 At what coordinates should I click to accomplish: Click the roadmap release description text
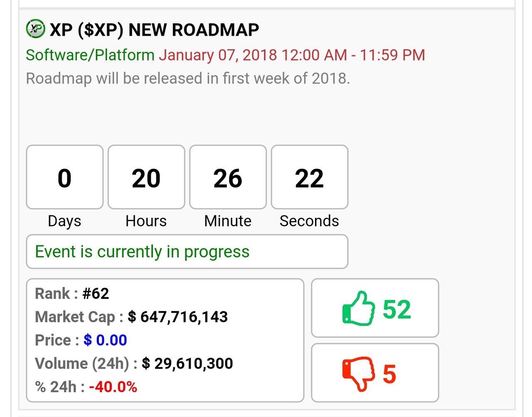coord(188,78)
